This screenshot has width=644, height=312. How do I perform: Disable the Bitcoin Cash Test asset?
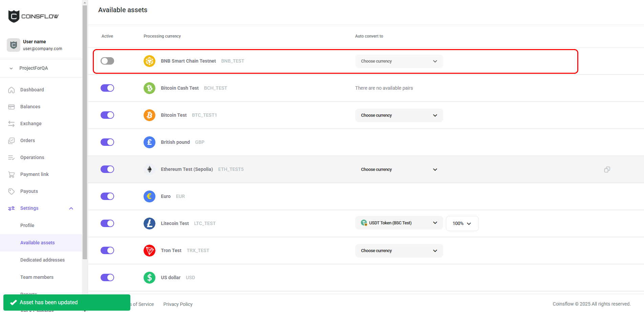pos(107,88)
